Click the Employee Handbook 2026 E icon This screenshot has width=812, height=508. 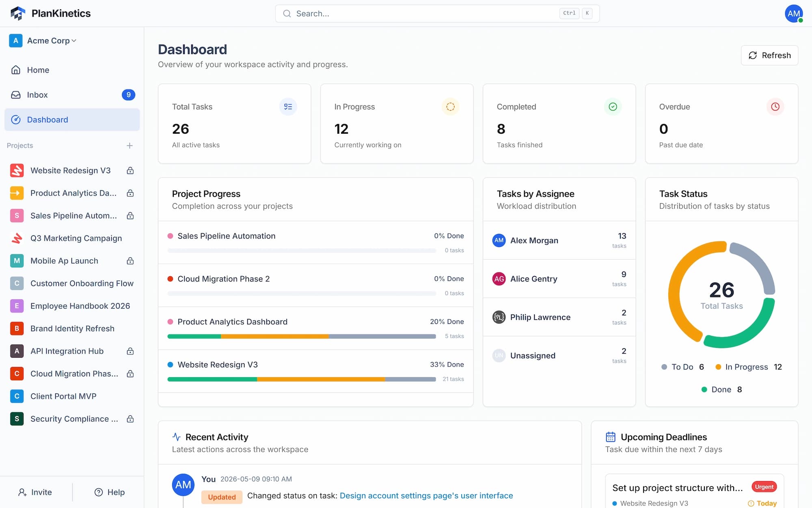17,306
